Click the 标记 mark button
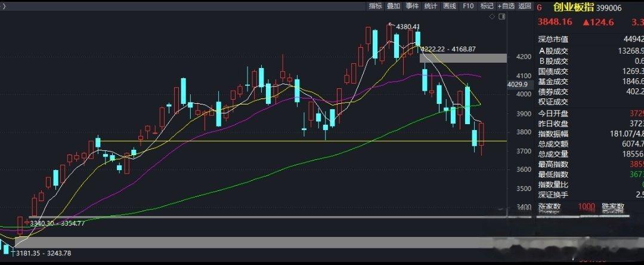The image size is (644, 265). point(487,6)
